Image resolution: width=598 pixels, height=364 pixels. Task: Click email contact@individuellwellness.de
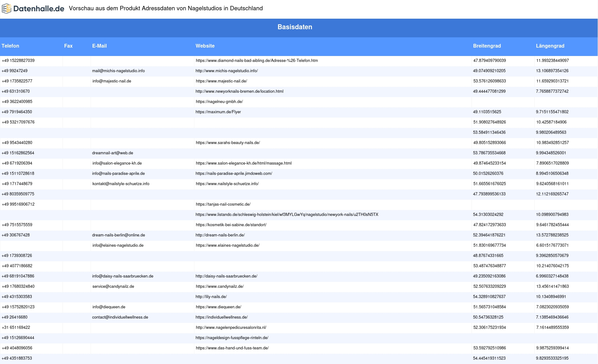(x=120, y=317)
